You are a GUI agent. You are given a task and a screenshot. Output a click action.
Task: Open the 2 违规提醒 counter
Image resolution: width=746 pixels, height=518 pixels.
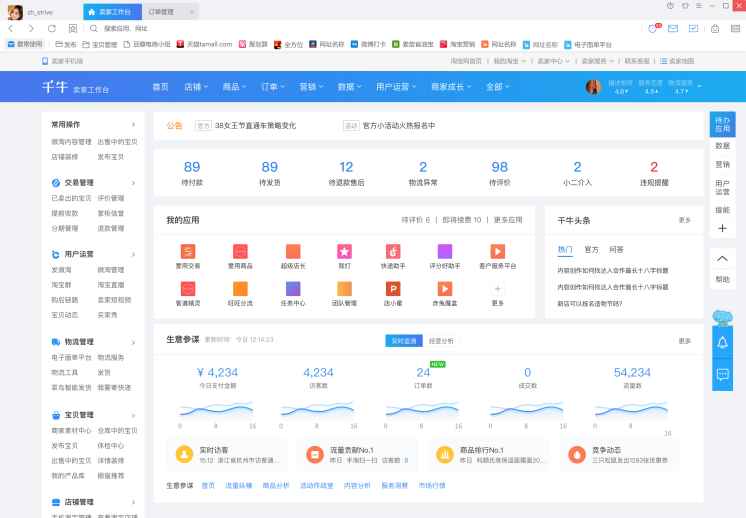tap(654, 173)
